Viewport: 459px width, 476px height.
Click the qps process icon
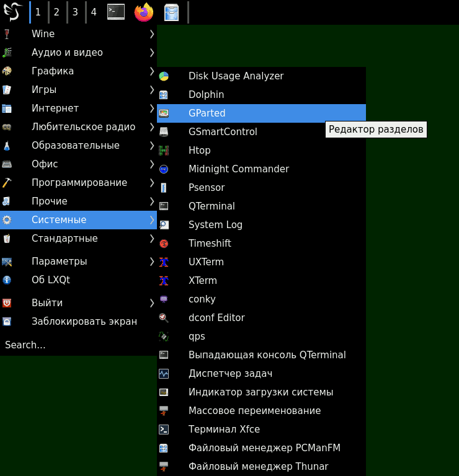[x=164, y=337]
